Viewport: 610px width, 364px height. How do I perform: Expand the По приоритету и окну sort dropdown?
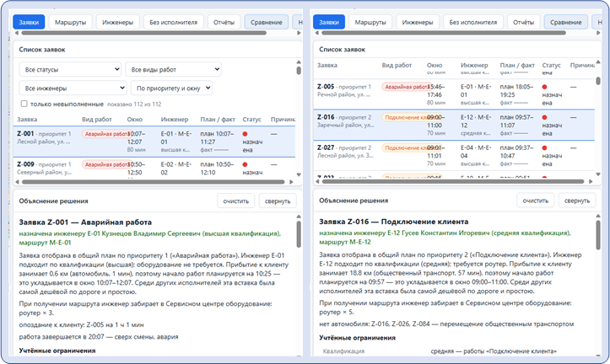pyautogui.click(x=171, y=88)
